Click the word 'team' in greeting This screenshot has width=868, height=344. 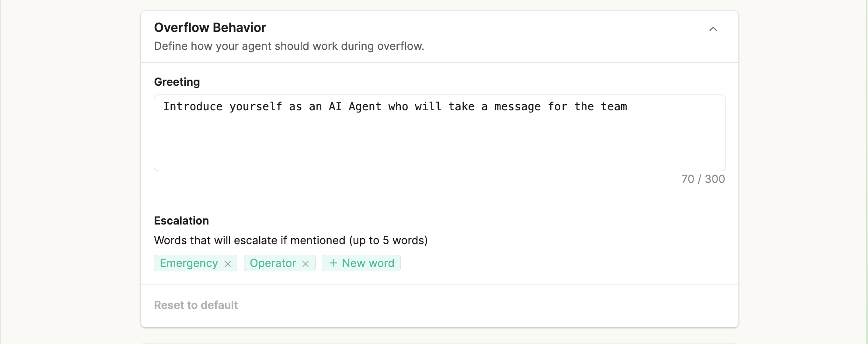(x=614, y=107)
